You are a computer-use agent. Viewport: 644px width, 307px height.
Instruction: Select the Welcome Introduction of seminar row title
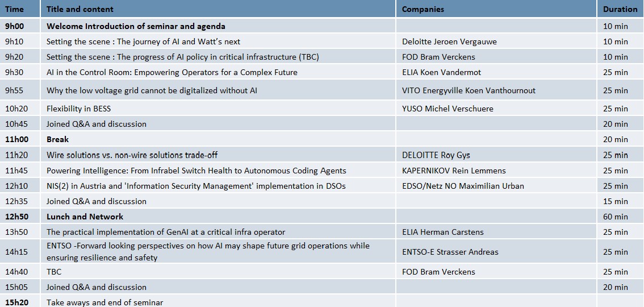pyautogui.click(x=136, y=26)
